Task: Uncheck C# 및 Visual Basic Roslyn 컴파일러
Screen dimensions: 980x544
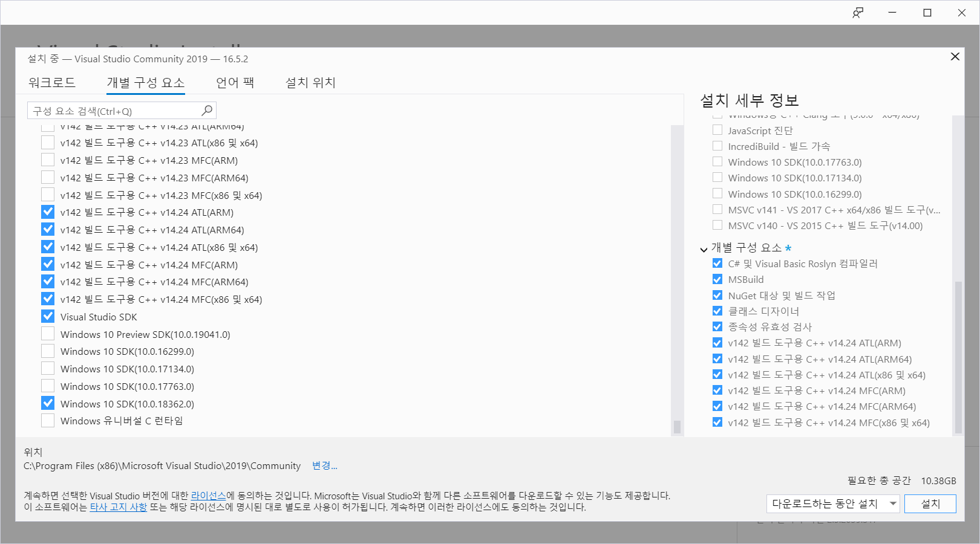Action: 717,264
